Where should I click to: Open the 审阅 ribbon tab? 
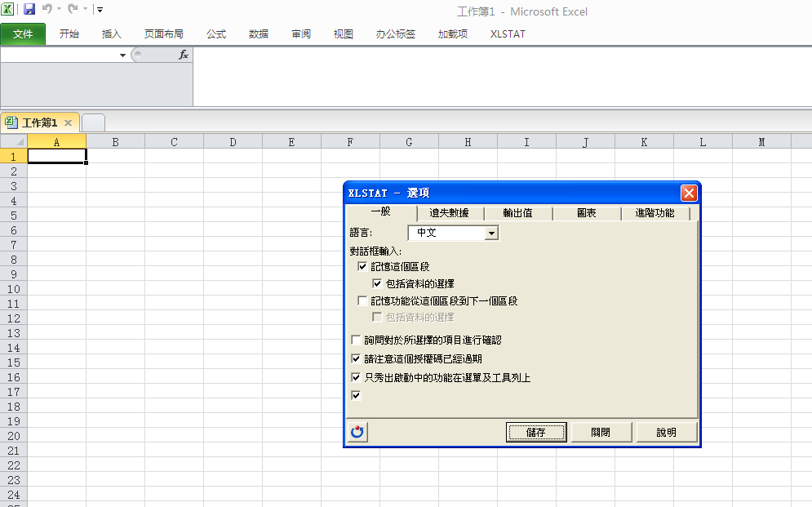coord(301,34)
